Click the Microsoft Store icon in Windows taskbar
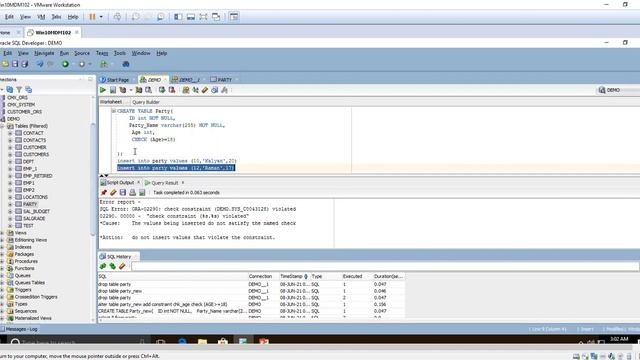 coord(223,342)
